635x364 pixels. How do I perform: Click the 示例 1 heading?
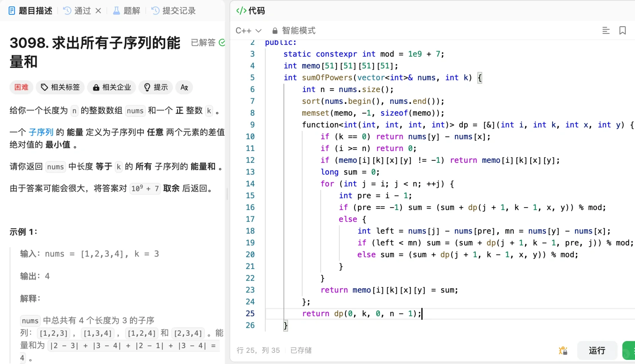pyautogui.click(x=23, y=232)
